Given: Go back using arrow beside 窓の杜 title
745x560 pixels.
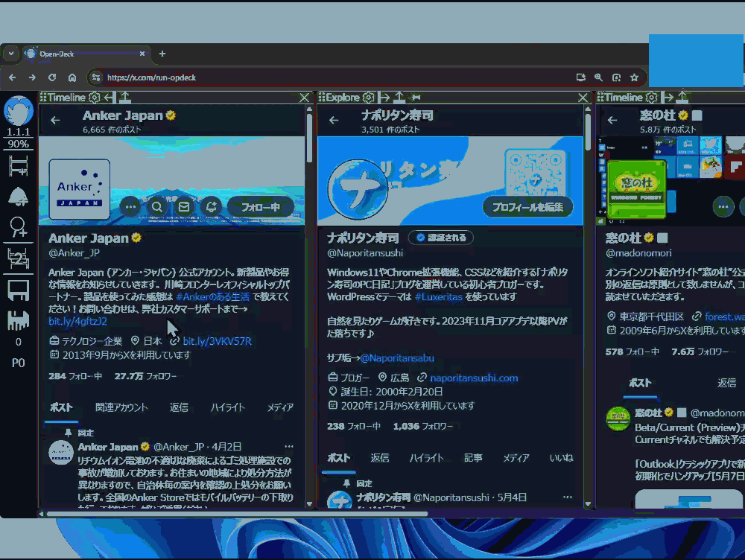Looking at the screenshot, I should (x=612, y=120).
